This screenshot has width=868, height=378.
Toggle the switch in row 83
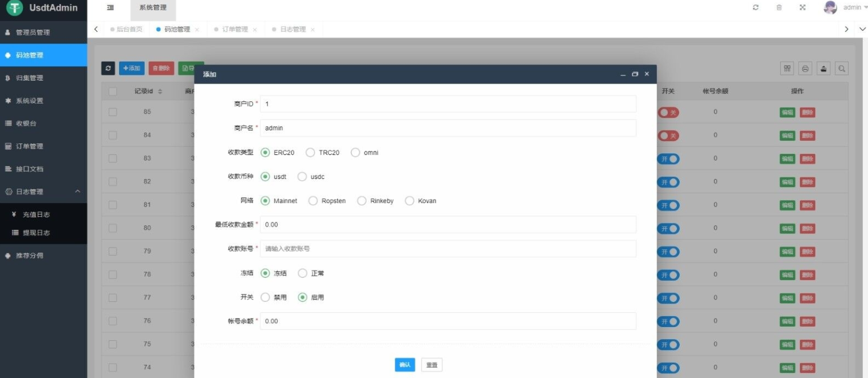pyautogui.click(x=669, y=158)
